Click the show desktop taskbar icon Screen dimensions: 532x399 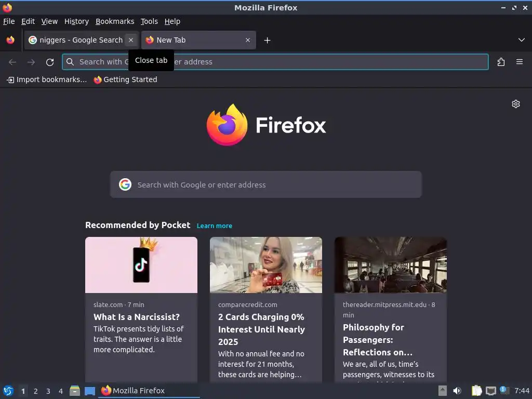click(90, 391)
